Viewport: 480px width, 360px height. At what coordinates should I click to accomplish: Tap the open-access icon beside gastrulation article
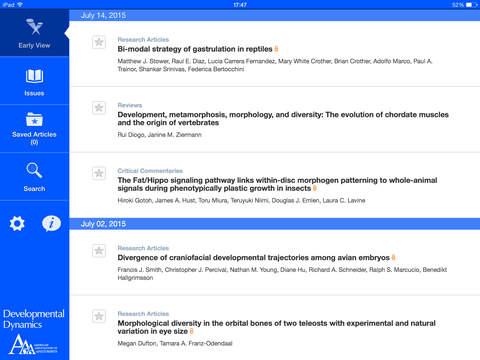tap(276, 49)
